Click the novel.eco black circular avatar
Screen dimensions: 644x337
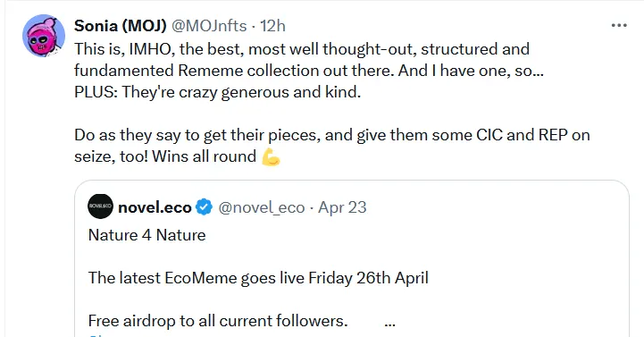click(100, 206)
